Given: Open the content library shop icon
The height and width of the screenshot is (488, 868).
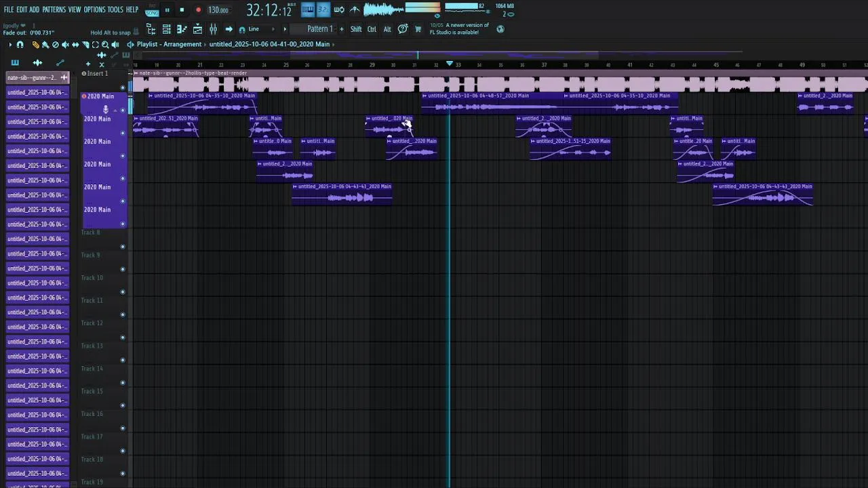Looking at the screenshot, I should tap(418, 29).
